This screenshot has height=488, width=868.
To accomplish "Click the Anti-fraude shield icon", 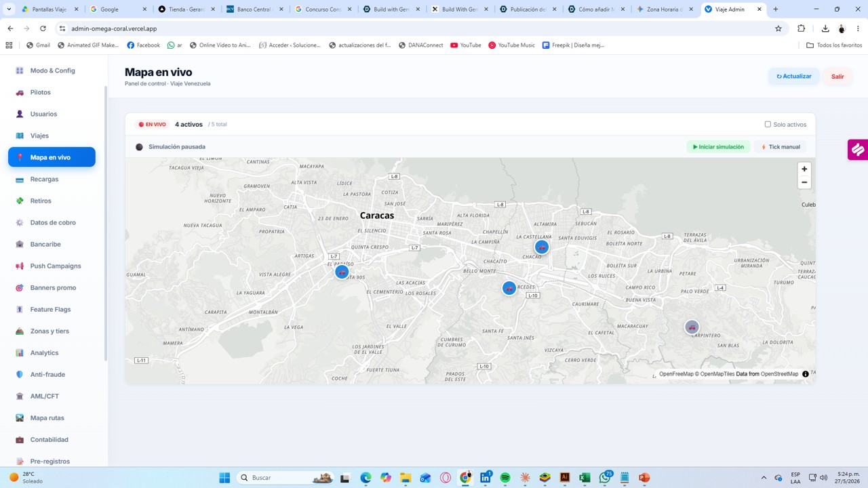I will click(20, 374).
